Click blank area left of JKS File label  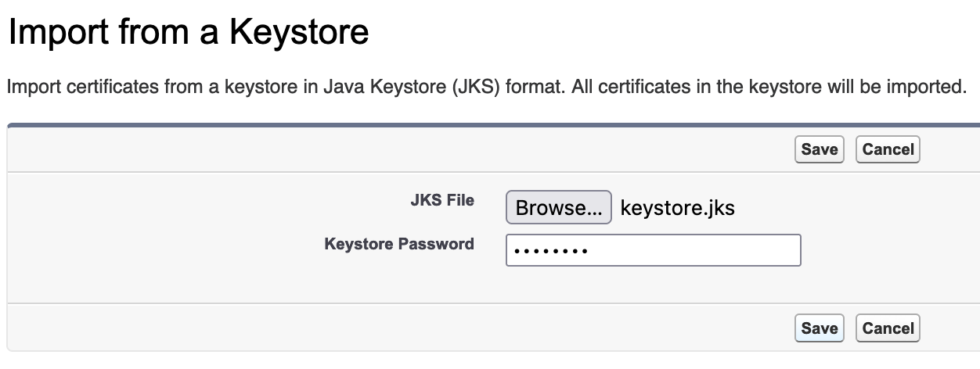click(196, 201)
